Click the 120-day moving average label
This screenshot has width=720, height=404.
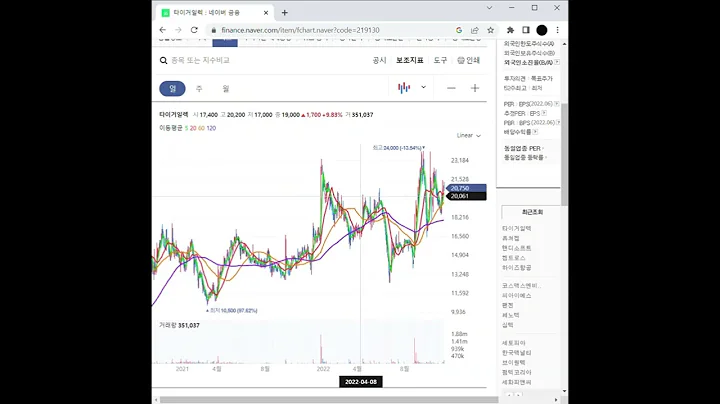(211, 128)
